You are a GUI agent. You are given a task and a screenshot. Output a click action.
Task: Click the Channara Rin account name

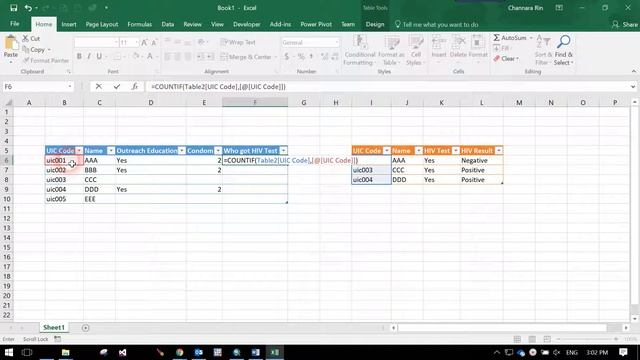tap(525, 8)
